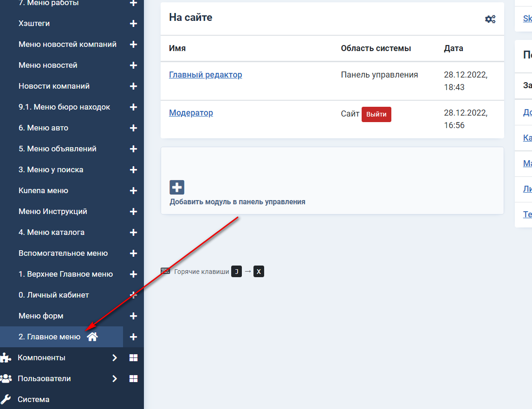The width and height of the screenshot is (532, 409).
Task: Add new item to Kunena меню
Action: [133, 191]
